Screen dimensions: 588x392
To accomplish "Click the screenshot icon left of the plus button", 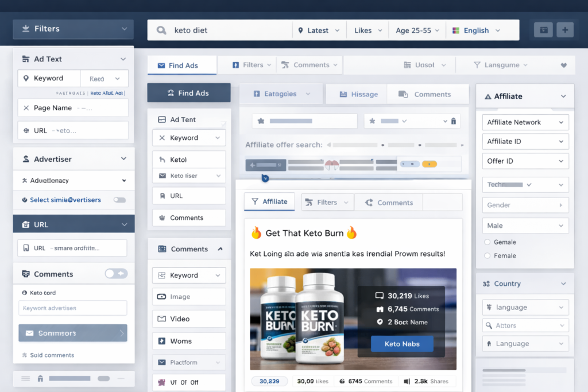I will point(543,29).
